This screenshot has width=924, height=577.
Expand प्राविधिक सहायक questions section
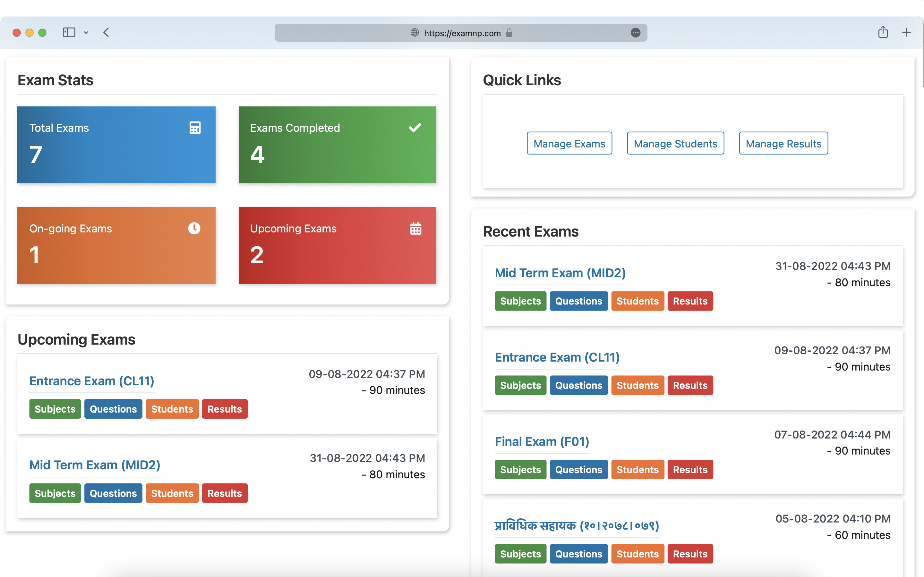pos(577,553)
